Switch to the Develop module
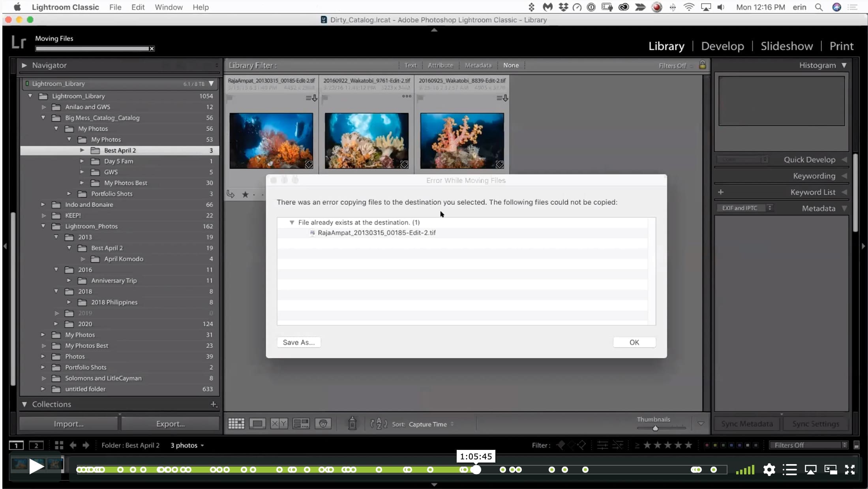This screenshot has width=868, height=489. 722,46
